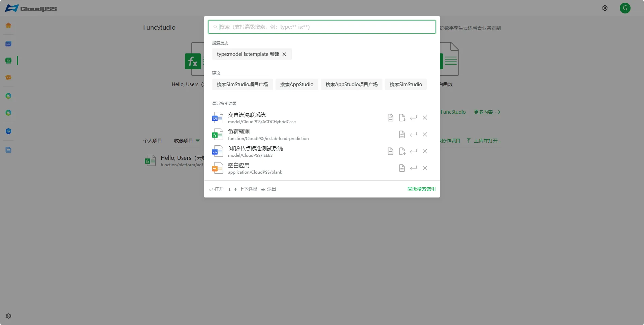This screenshot has width=644, height=325.
Task: Open 更多内容 link in background page
Action: tap(487, 112)
